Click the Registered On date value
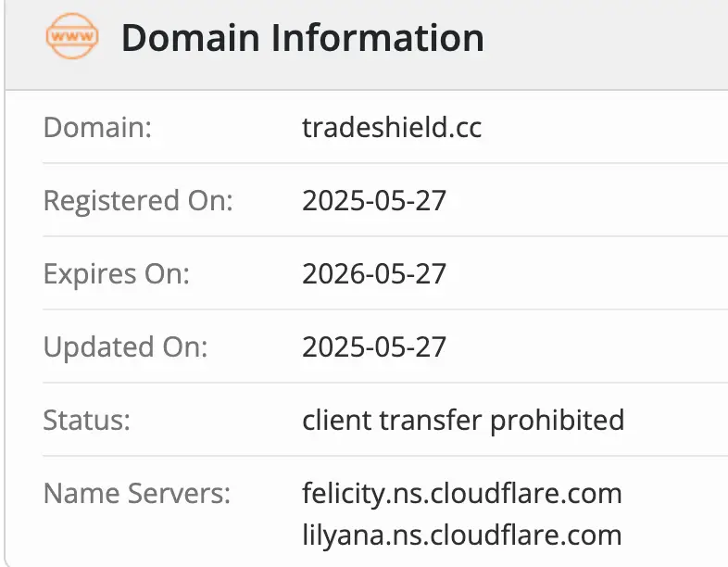728x567 pixels. tap(374, 200)
